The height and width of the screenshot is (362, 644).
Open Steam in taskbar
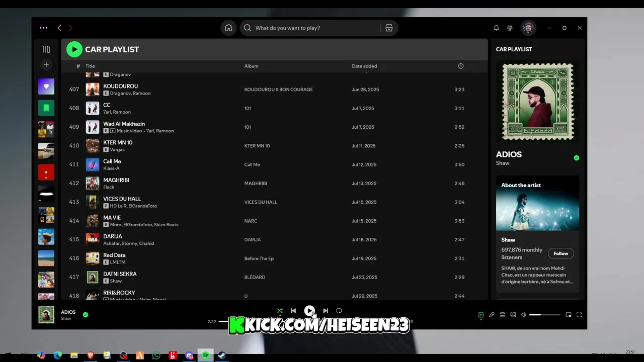[222, 355]
